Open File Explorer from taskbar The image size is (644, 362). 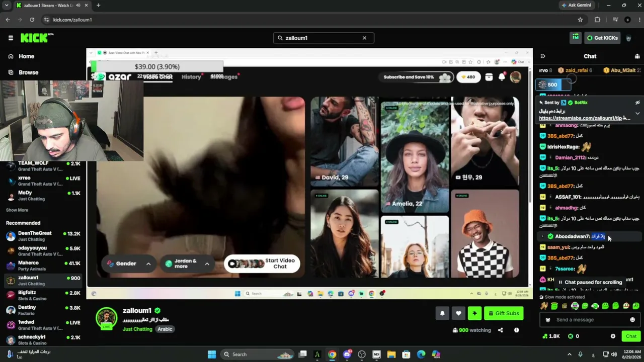(391, 354)
